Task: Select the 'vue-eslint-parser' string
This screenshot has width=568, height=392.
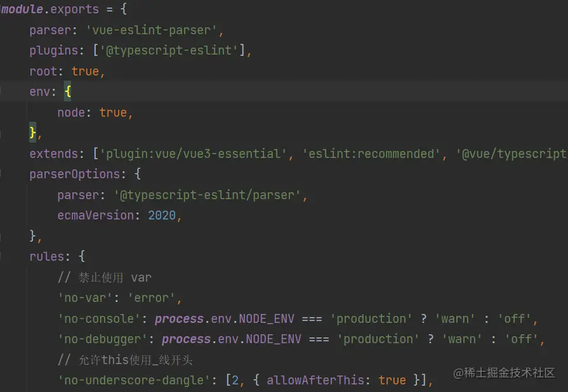Action: [x=152, y=30]
